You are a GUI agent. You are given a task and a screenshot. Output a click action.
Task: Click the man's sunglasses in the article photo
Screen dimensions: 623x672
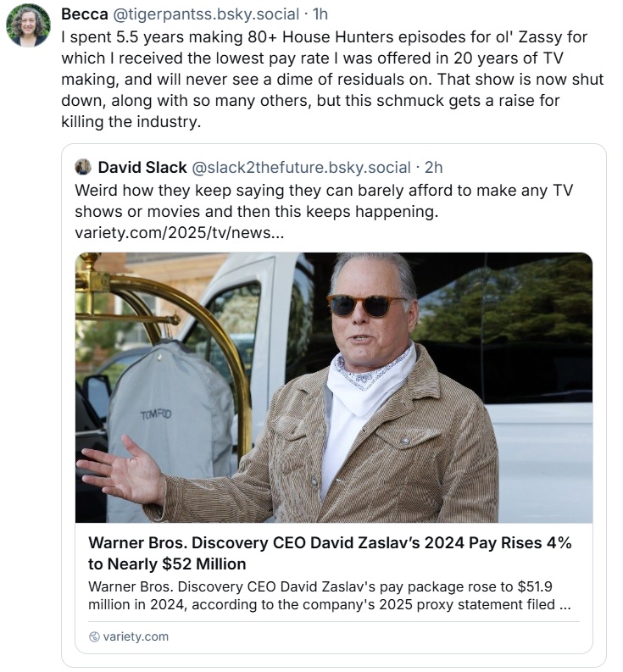point(366,305)
